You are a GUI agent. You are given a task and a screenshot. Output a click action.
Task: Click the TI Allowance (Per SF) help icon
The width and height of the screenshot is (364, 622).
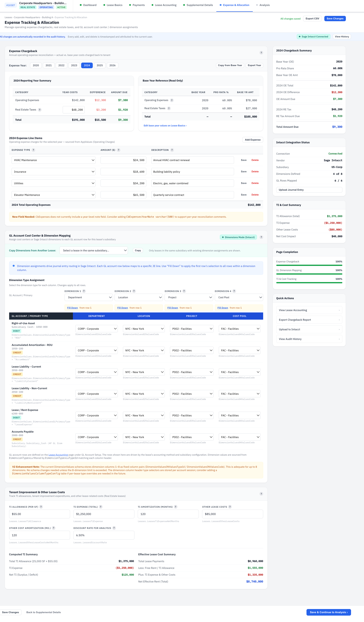(x=41, y=507)
